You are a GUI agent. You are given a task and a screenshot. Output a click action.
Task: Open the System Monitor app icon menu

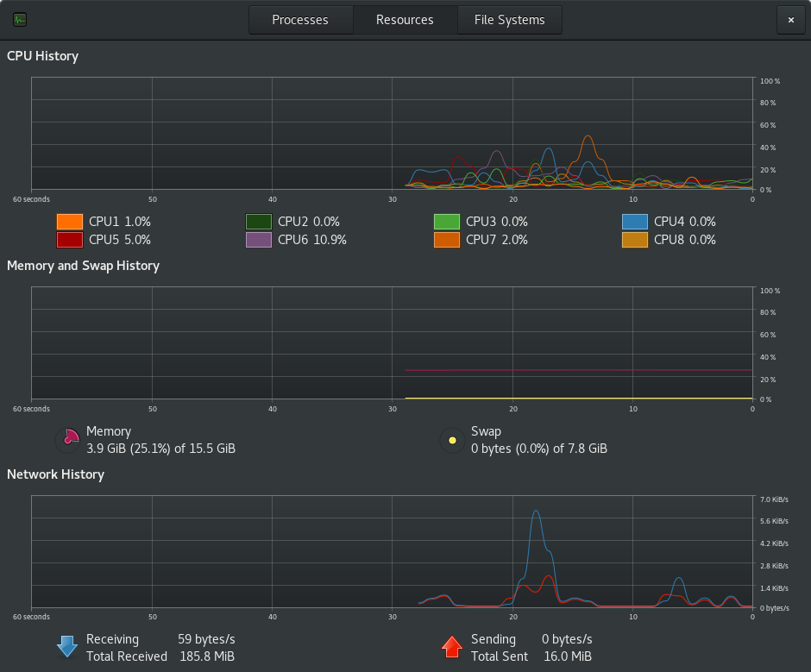point(20,20)
